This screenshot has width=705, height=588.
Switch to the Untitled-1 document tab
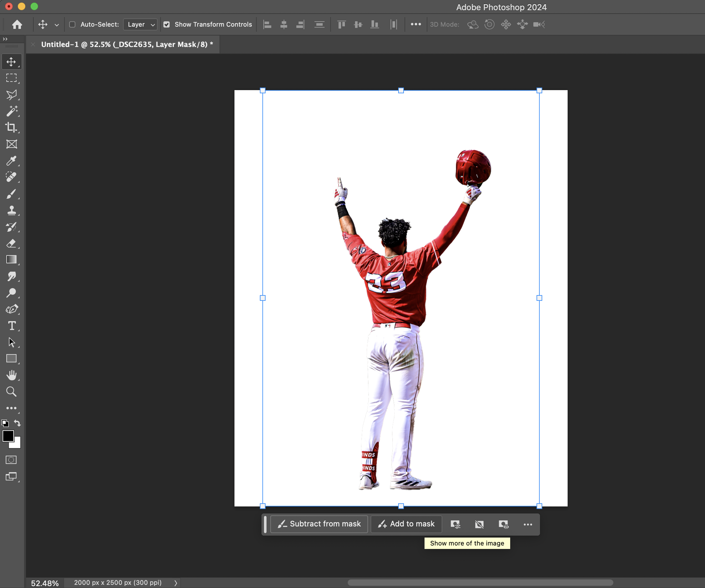click(127, 44)
